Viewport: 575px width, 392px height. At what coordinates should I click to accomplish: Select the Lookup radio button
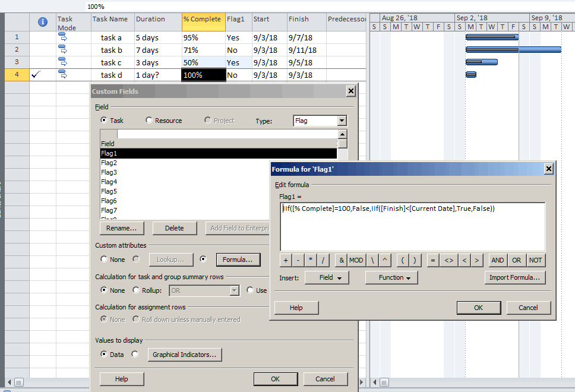point(136,259)
